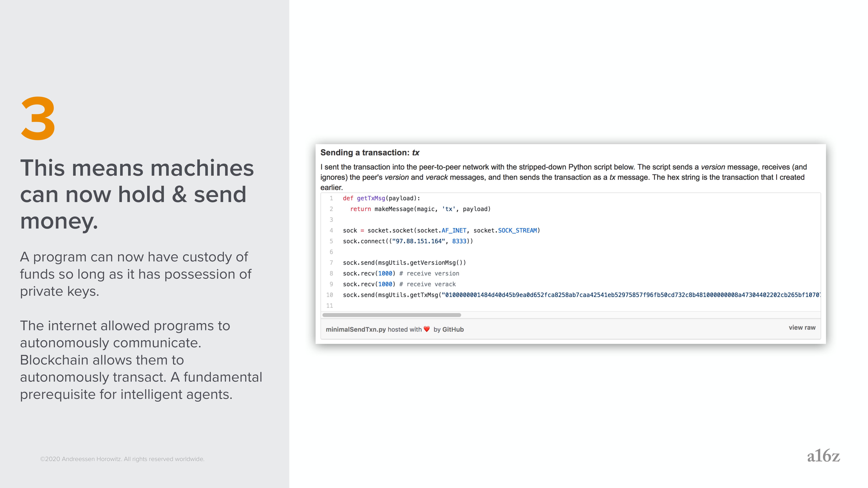Click the large orange number 3
The width and height of the screenshot is (868, 488).
(x=38, y=118)
